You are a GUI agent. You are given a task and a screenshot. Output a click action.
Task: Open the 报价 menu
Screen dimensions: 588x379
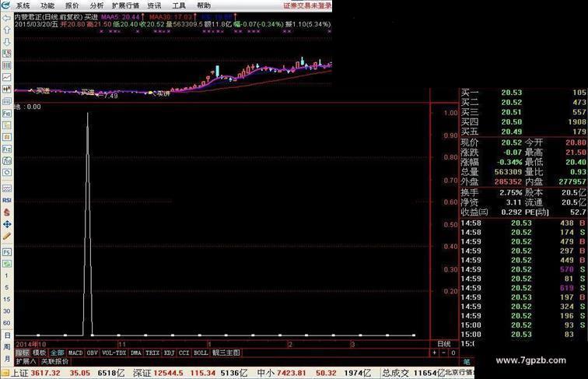pos(72,5)
